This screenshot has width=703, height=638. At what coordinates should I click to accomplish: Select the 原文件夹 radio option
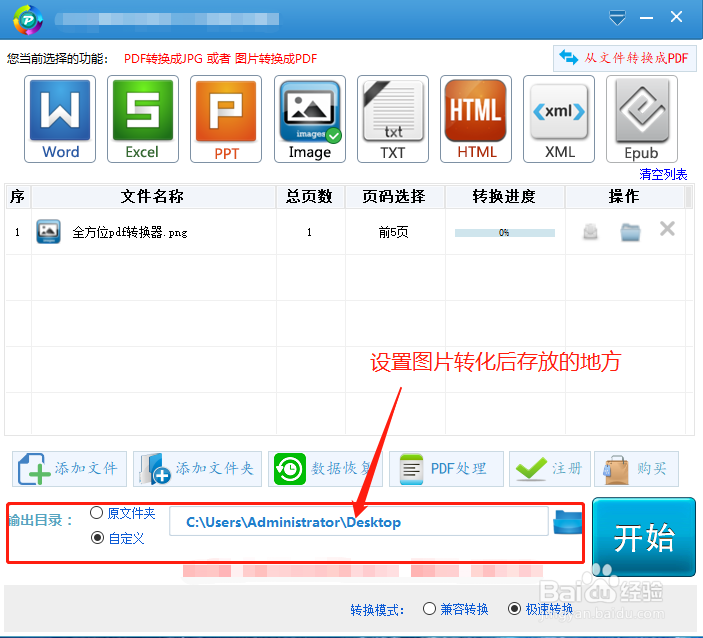pos(96,512)
